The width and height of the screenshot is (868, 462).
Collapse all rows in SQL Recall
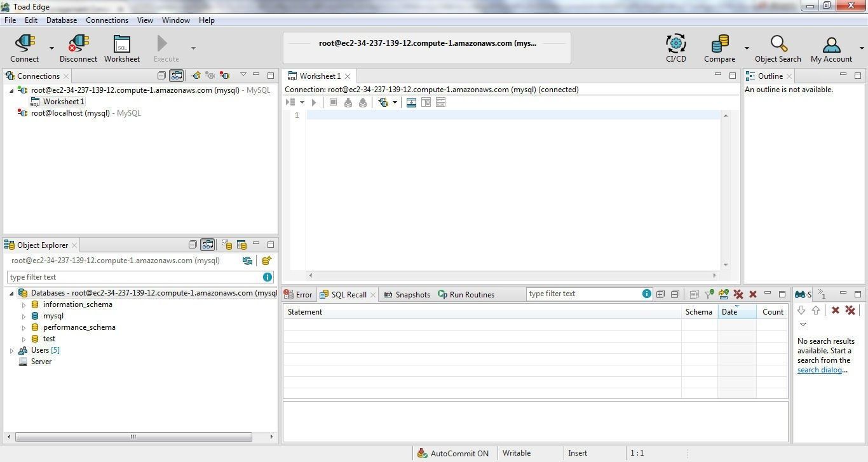(675, 294)
